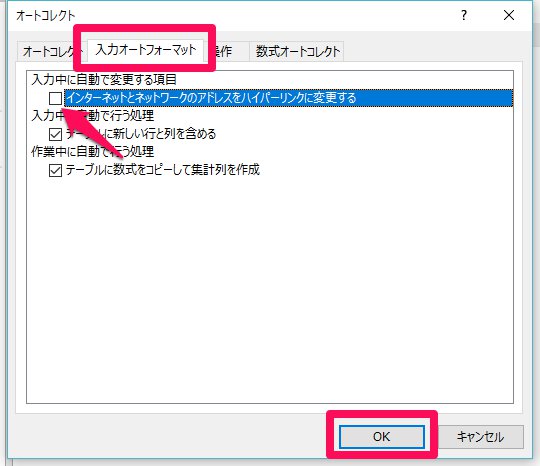Click the 入力中に自動で変更する項目 heading
The image size is (540, 466).
pos(104,80)
